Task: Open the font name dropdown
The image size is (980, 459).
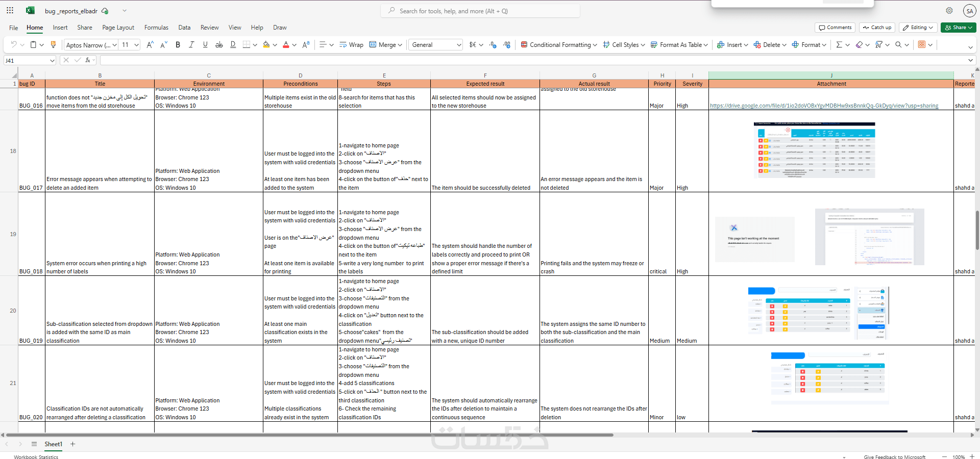Action: pyautogui.click(x=114, y=45)
